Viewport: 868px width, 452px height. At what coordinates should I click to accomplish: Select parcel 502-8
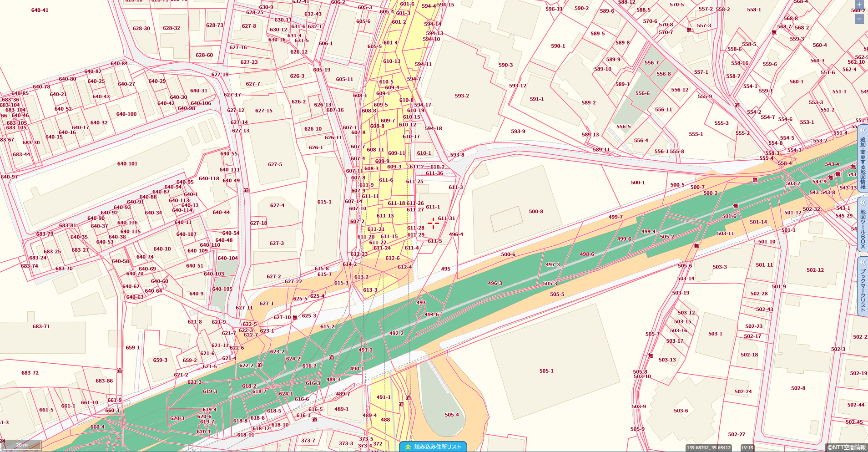798,388
